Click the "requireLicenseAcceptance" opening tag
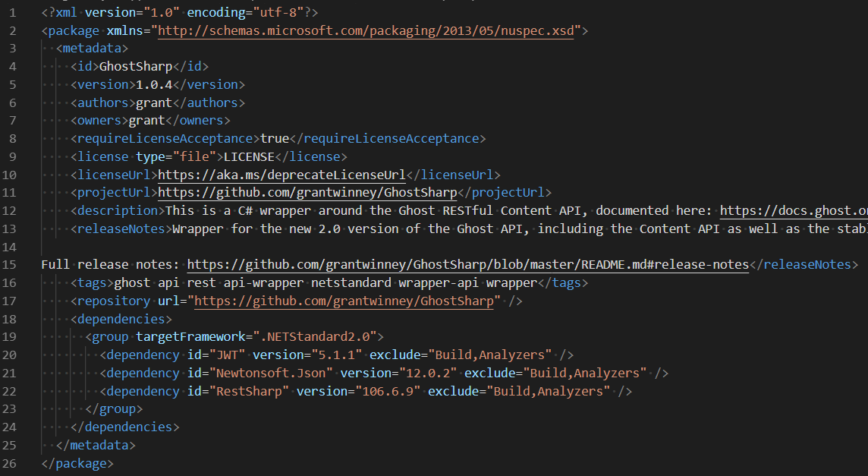The image size is (868, 476). coord(165,138)
